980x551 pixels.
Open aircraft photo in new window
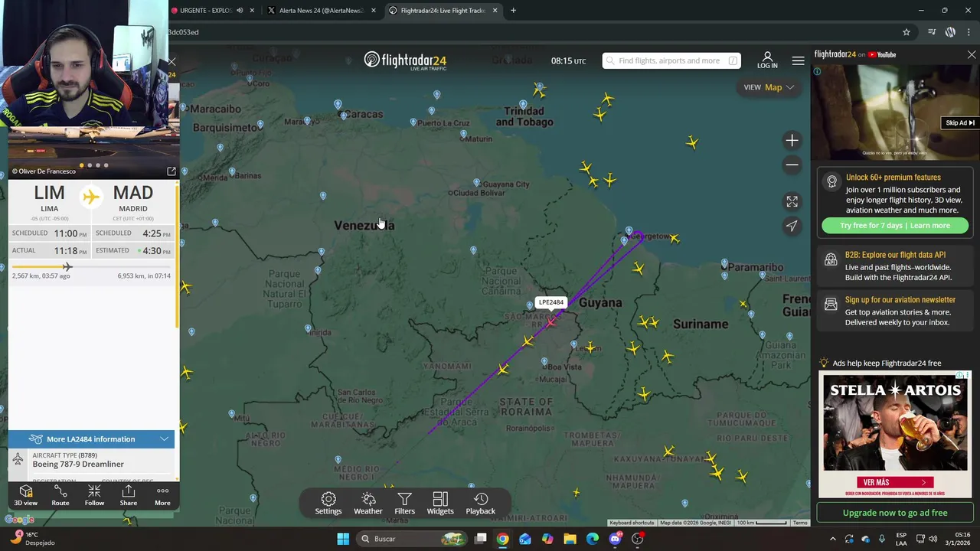click(171, 171)
